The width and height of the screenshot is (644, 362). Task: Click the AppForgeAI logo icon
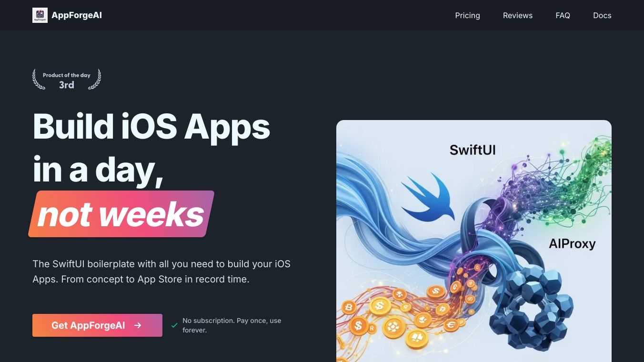(40, 15)
